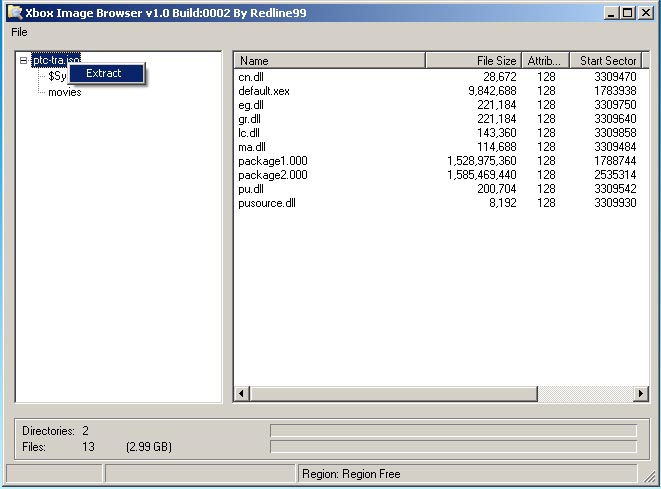This screenshot has height=489, width=661.
Task: Select the lc.dll file
Action: 249,133
